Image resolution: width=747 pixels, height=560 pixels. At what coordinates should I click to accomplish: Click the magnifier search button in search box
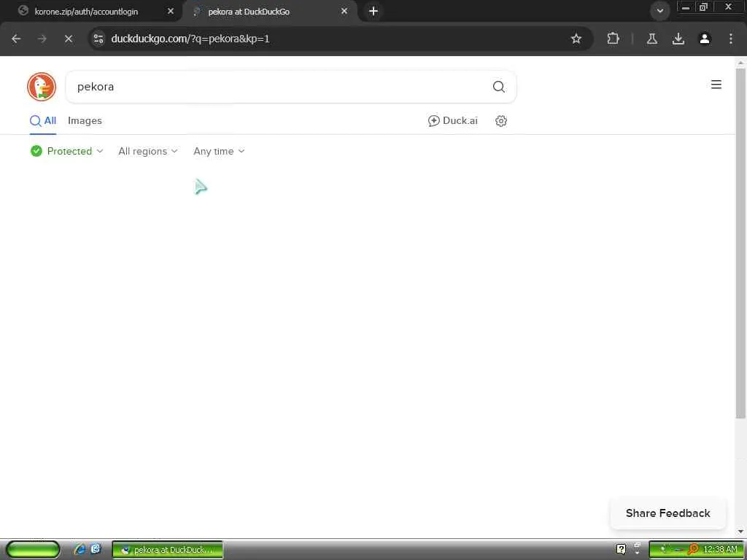pos(498,87)
